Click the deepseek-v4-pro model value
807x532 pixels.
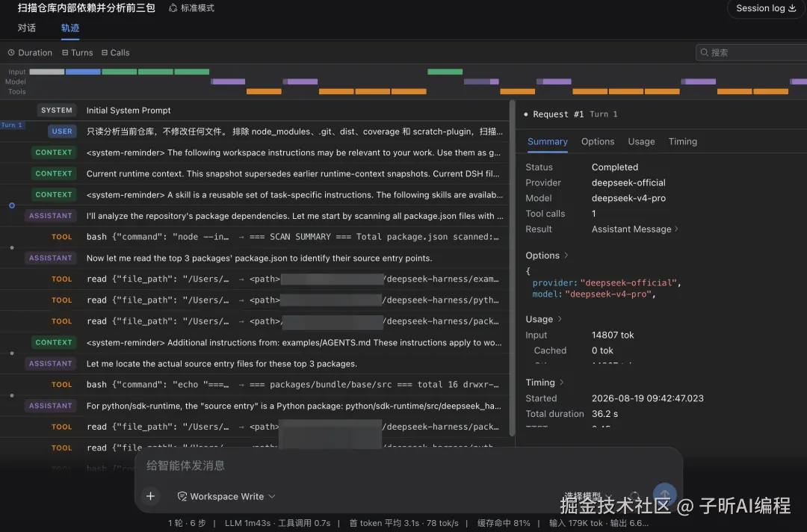628,198
